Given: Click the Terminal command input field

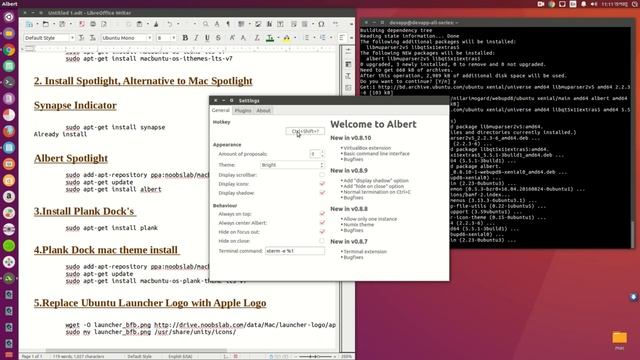Looking at the screenshot, I should pyautogui.click(x=295, y=251).
